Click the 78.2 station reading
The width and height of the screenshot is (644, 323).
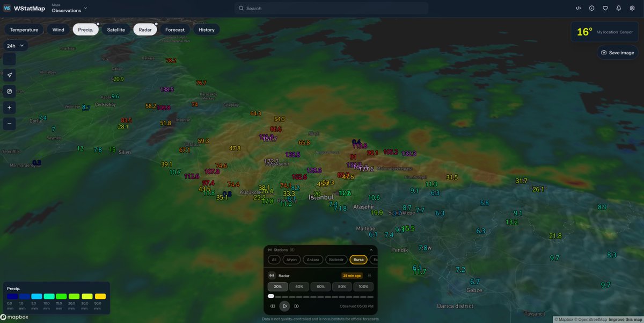pyautogui.click(x=171, y=61)
